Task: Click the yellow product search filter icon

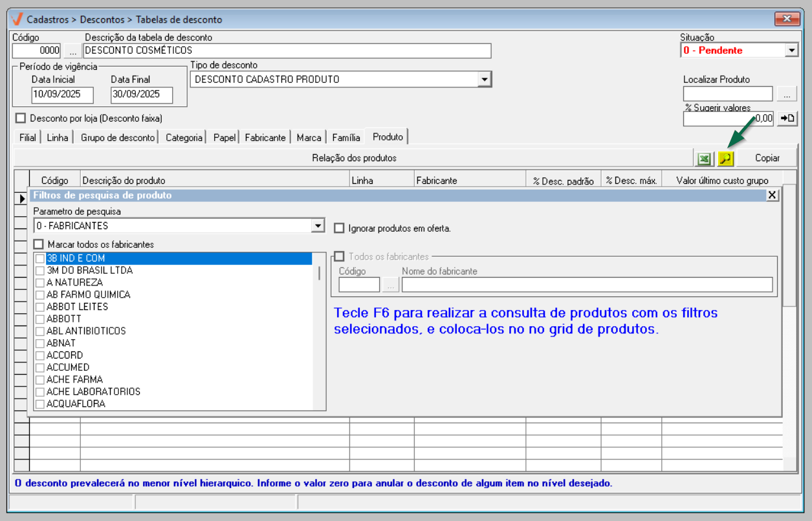Action: pyautogui.click(x=725, y=158)
